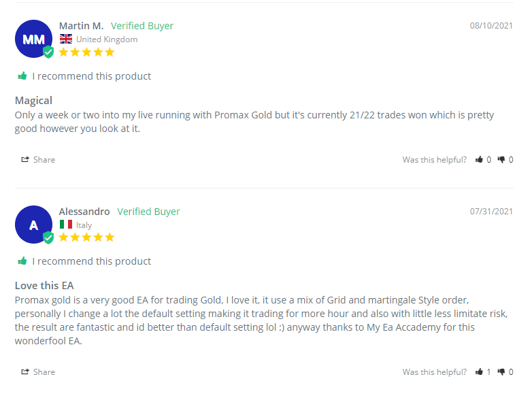Click thumbs up on Martin M.'s review

tap(480, 160)
